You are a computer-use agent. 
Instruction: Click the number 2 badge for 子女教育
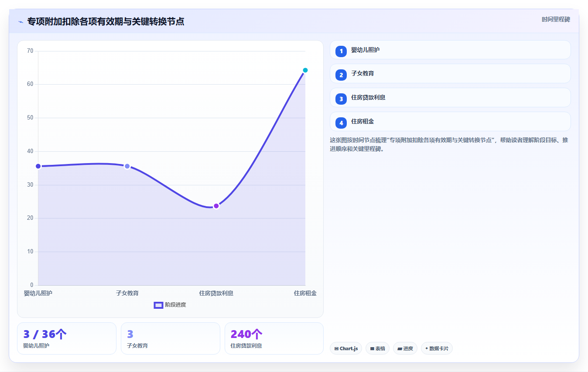pyautogui.click(x=341, y=75)
